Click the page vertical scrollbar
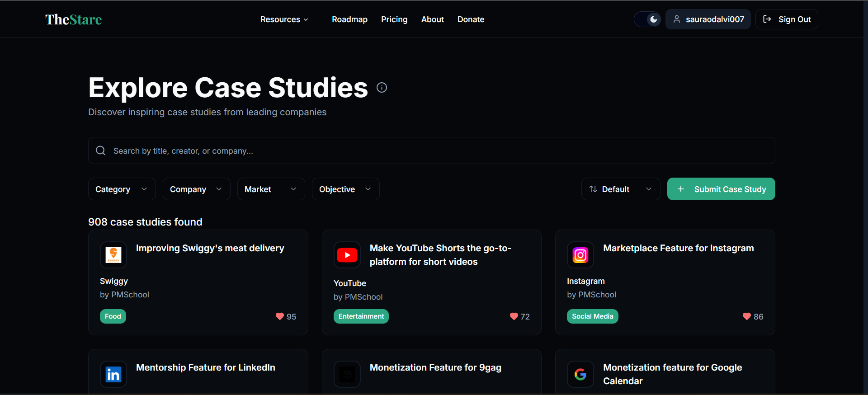This screenshot has width=868, height=395. 865,197
